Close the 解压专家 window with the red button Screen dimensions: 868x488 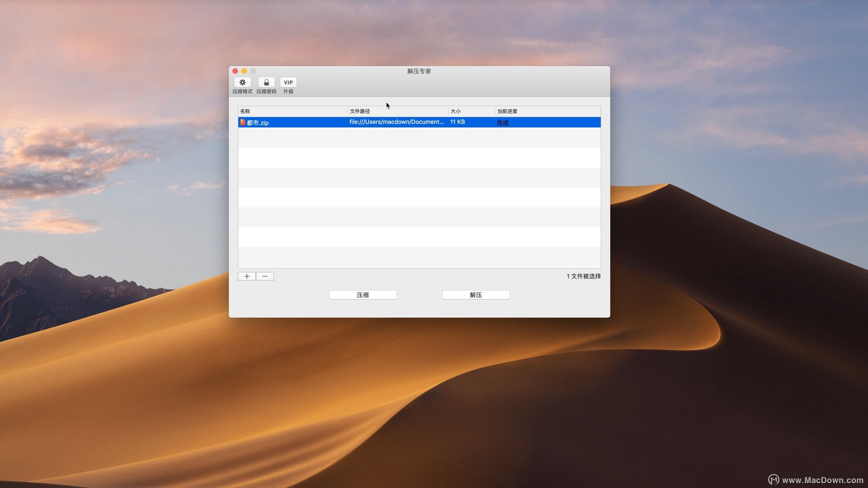(x=235, y=71)
